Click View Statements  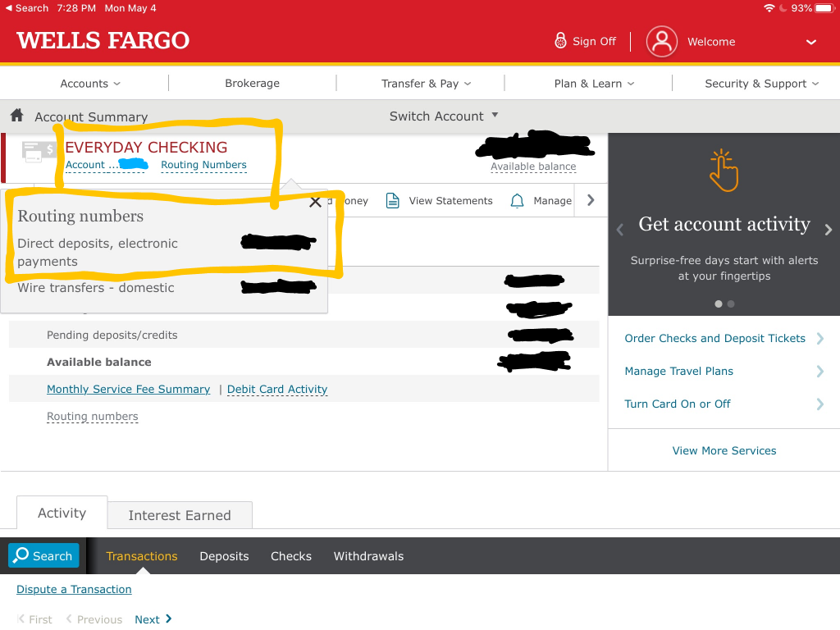[x=450, y=201]
